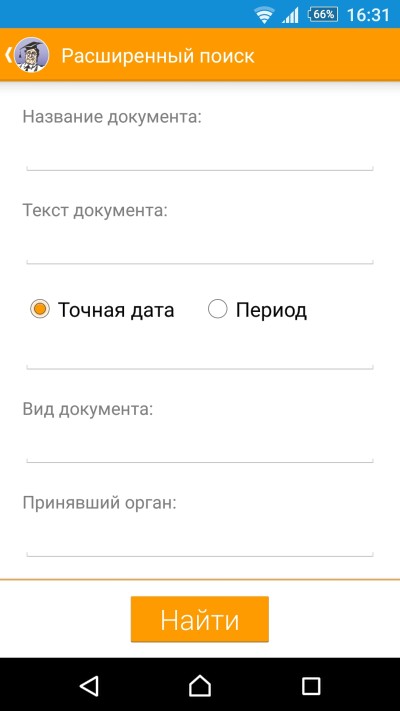Tap the back chevron in header
The width and height of the screenshot is (400, 711).
[x=8, y=54]
